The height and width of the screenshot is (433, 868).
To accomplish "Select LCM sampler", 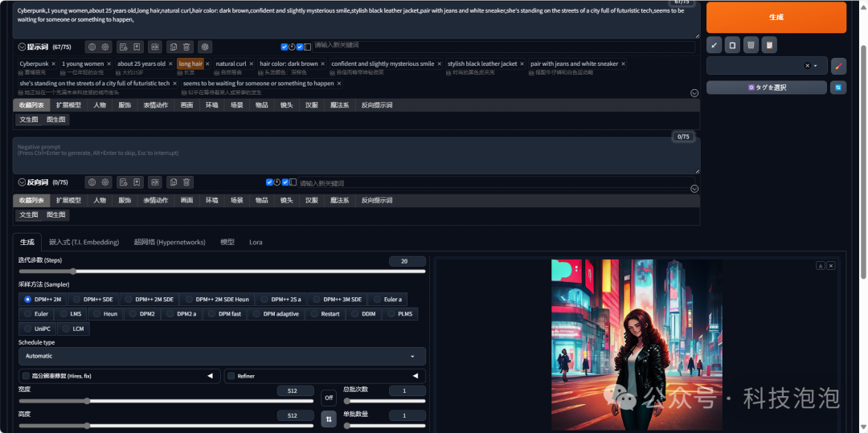I will (x=73, y=329).
